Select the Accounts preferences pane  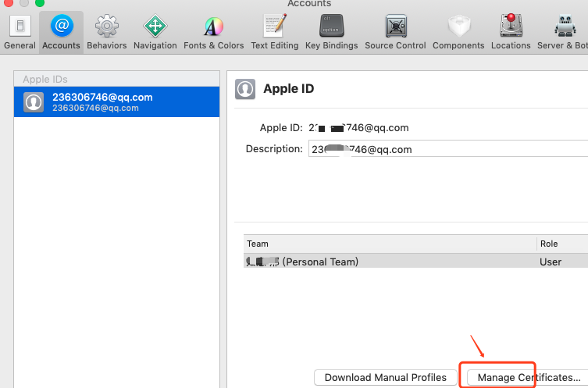coord(61,33)
